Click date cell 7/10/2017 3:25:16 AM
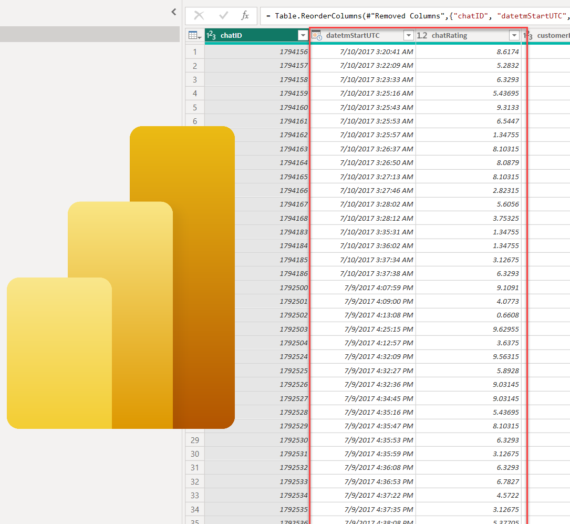The width and height of the screenshot is (570, 524). 362,93
